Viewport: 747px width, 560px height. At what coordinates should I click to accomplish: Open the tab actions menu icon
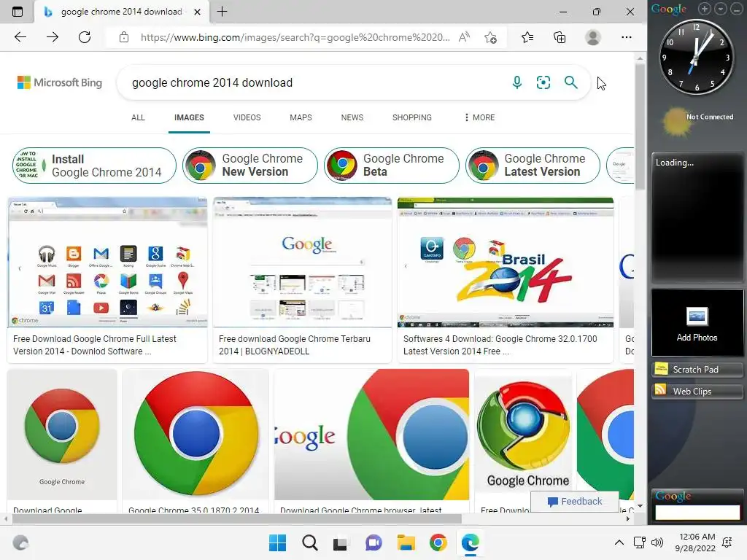(18, 12)
